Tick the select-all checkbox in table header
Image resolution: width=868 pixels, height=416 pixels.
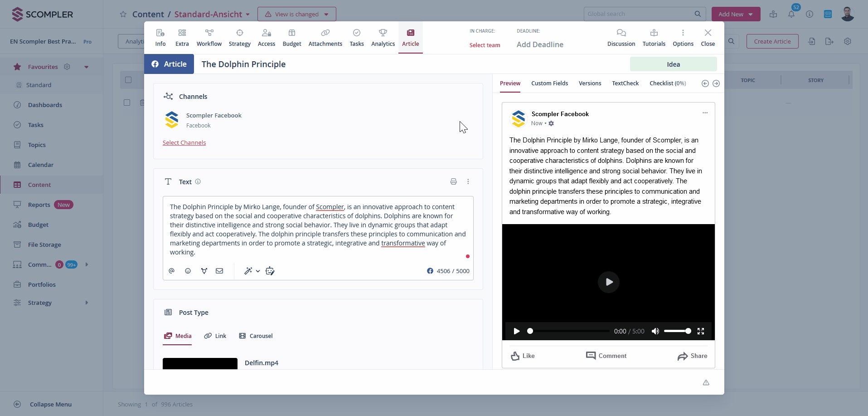(128, 80)
